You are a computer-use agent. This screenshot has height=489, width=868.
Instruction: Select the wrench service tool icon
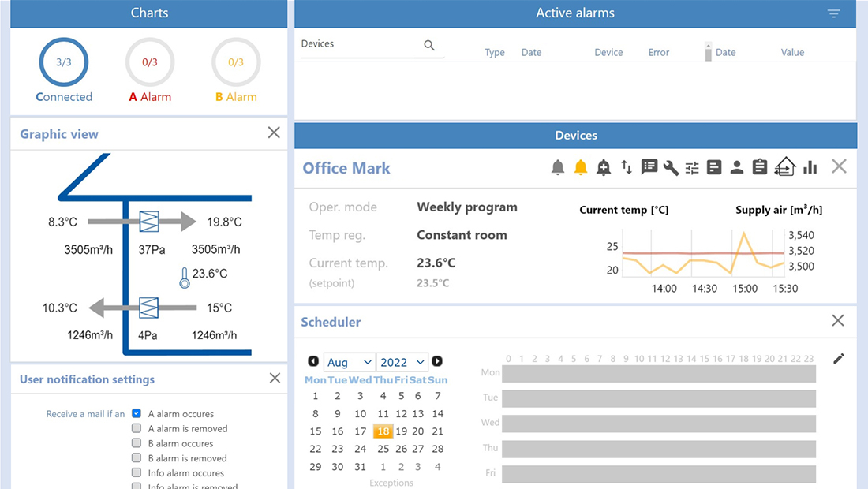[672, 167]
